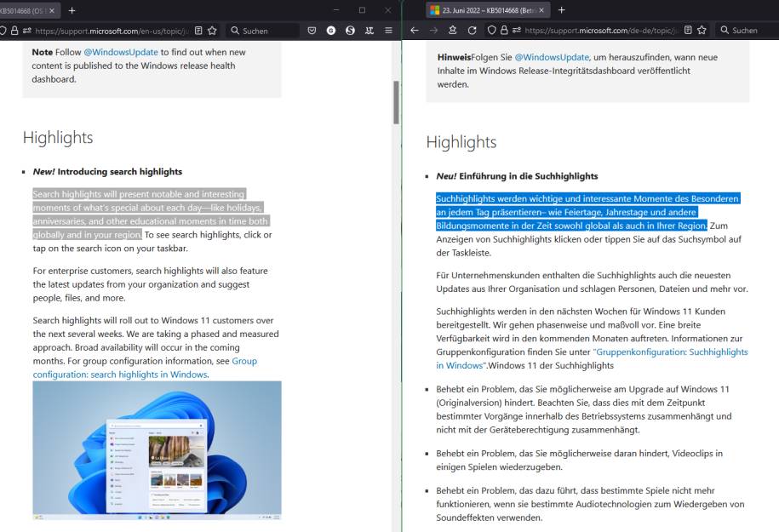Follow @WindowsUpdate link in German Hinweis

(x=552, y=57)
